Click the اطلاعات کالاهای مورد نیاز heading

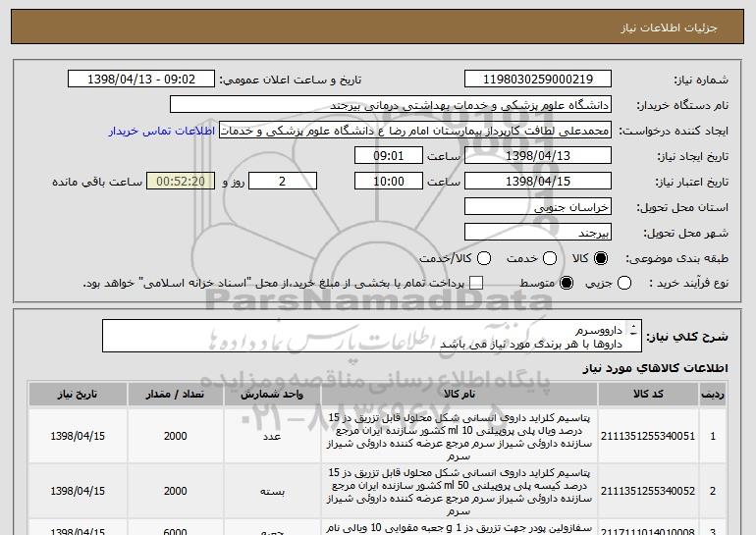click(655, 368)
